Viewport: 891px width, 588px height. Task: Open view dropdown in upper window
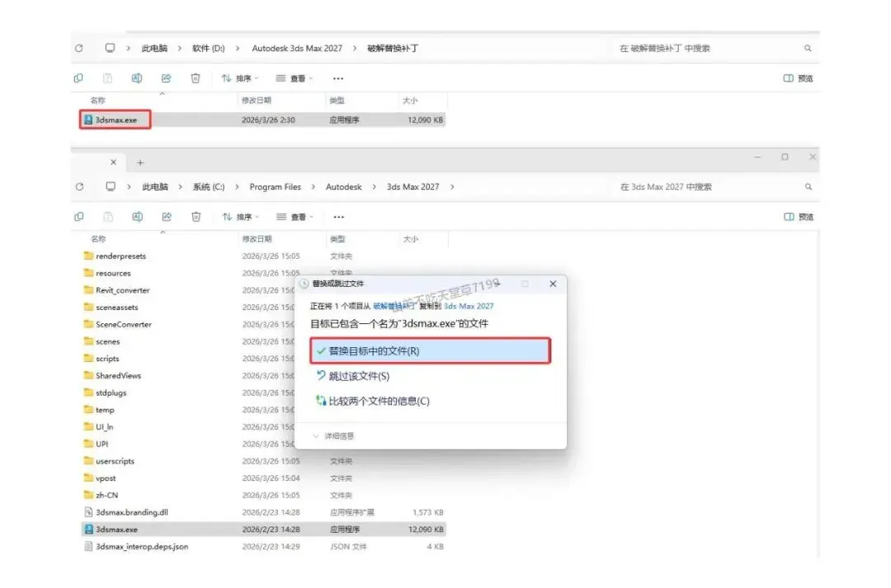295,78
